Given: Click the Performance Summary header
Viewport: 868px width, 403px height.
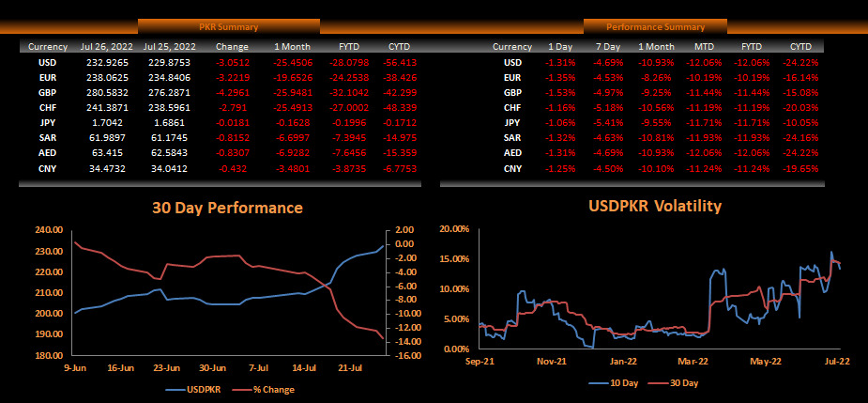Looking at the screenshot, I should coord(655,27).
